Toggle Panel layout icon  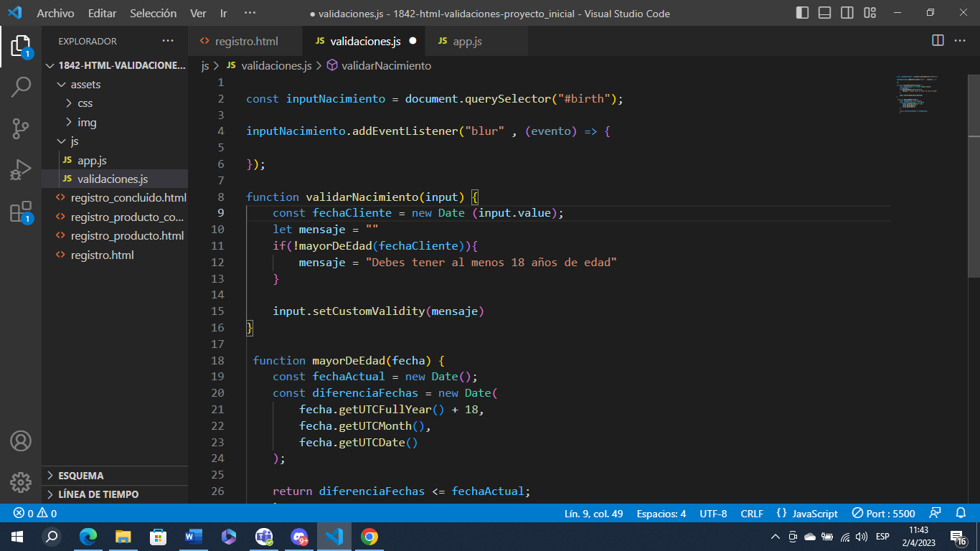click(824, 13)
